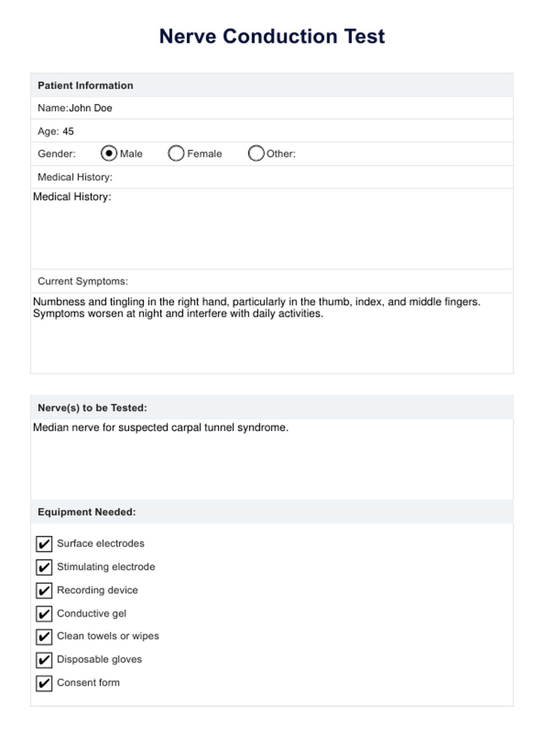Select the Female gender radio button

tap(176, 154)
